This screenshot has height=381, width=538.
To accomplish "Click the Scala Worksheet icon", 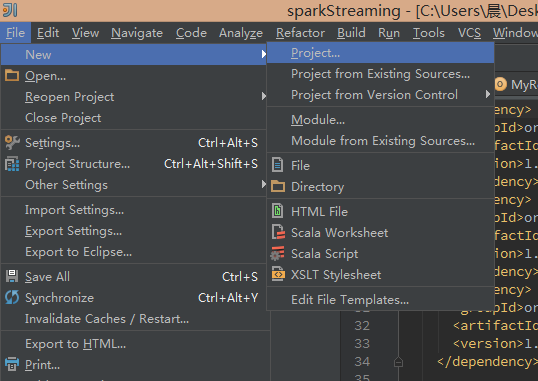I will 278,232.
